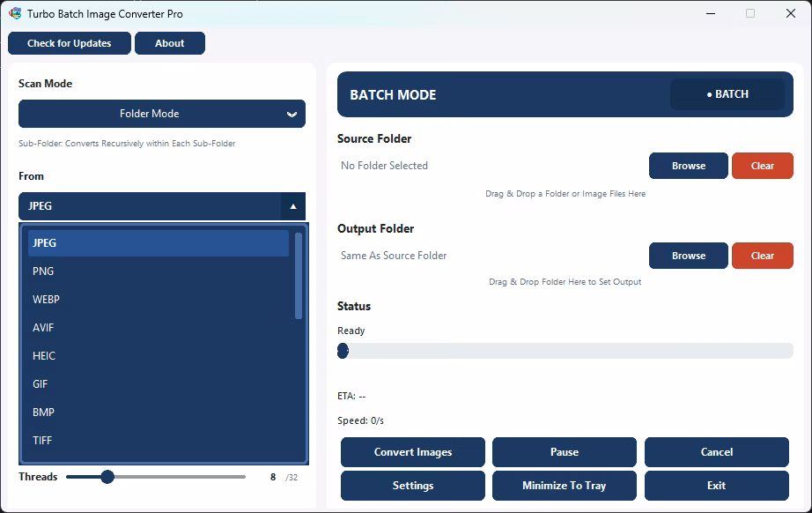Select JPEG in the format list
Viewport: 812px width, 513px height.
(159, 243)
